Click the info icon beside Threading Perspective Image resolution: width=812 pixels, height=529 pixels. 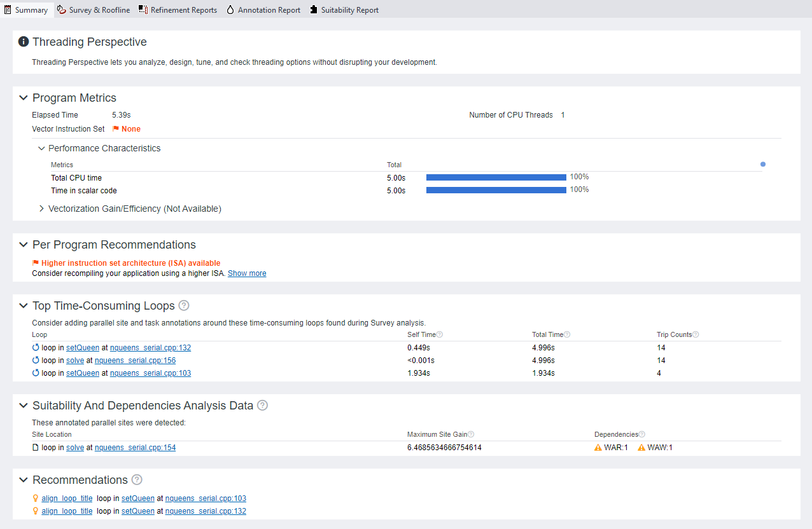[x=24, y=42]
